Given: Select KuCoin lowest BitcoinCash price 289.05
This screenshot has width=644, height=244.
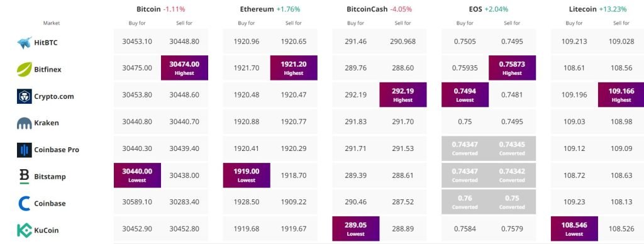Looking at the screenshot, I should [x=356, y=229].
